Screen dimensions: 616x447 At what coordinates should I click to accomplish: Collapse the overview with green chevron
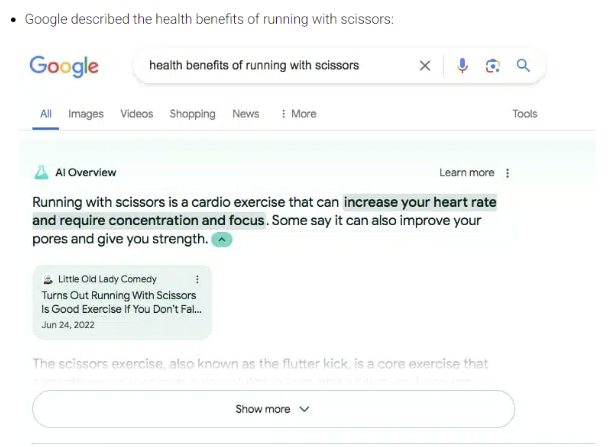click(222, 240)
